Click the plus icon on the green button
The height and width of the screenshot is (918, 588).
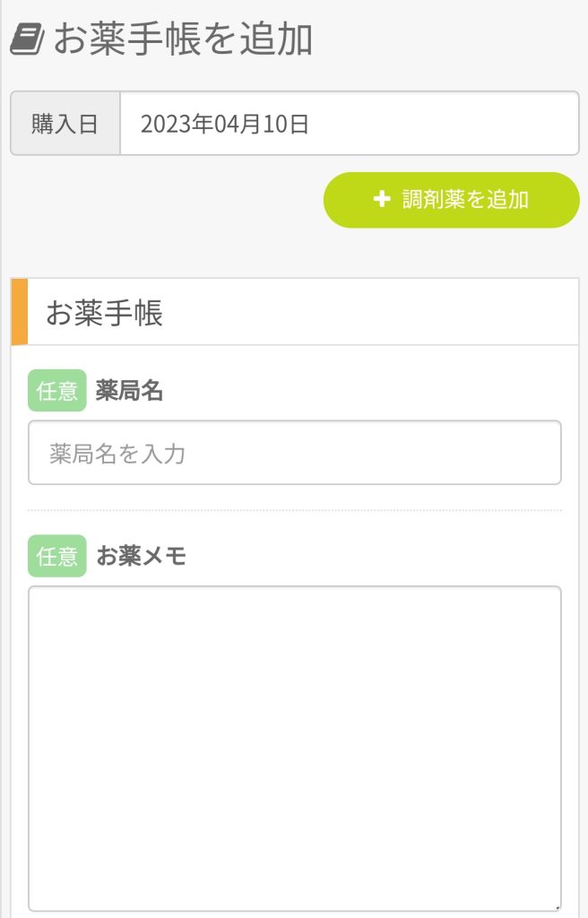pos(381,199)
